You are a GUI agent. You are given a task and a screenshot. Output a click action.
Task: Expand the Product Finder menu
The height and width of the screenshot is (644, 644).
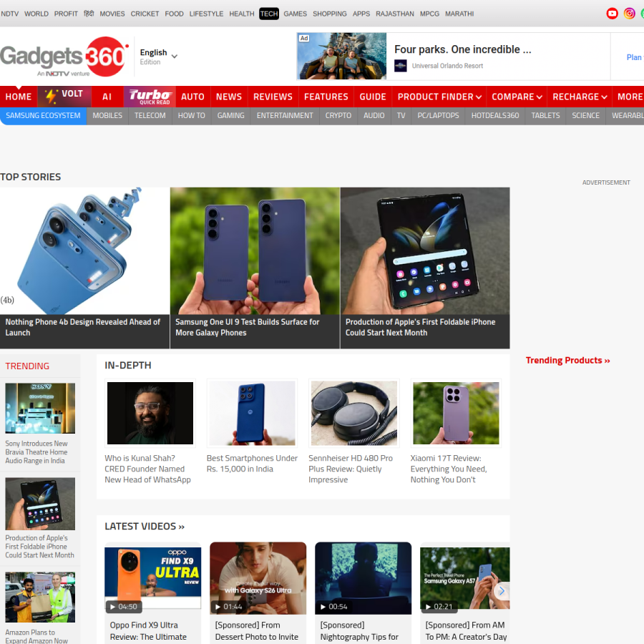[x=439, y=97]
